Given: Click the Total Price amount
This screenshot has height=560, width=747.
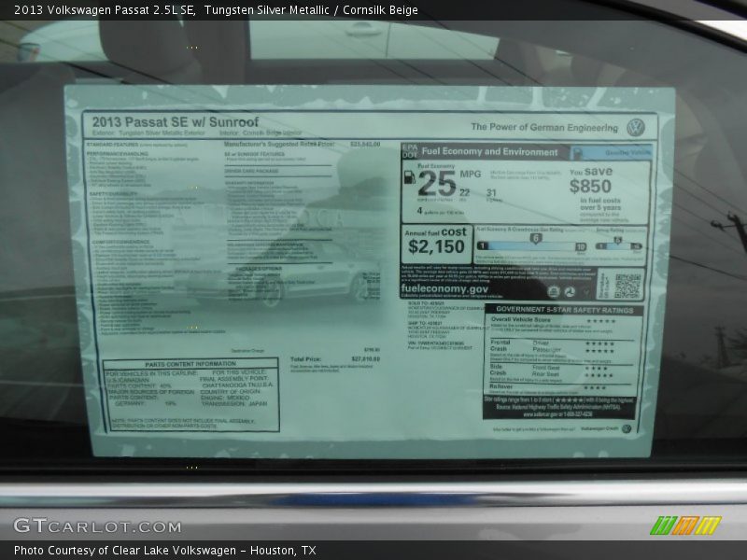Looking at the screenshot, I should [x=365, y=358].
